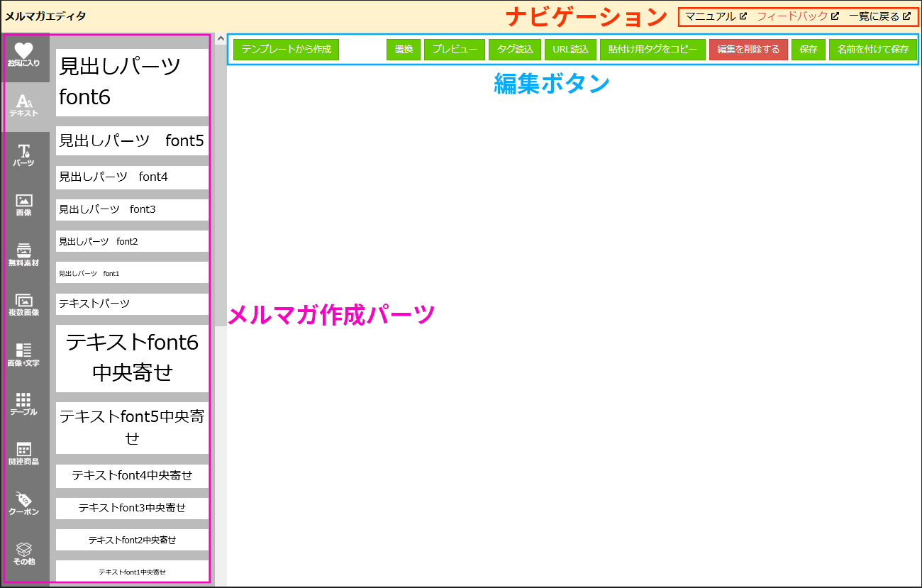Click the プレビュー button
This screenshot has height=588, width=922.
point(455,50)
